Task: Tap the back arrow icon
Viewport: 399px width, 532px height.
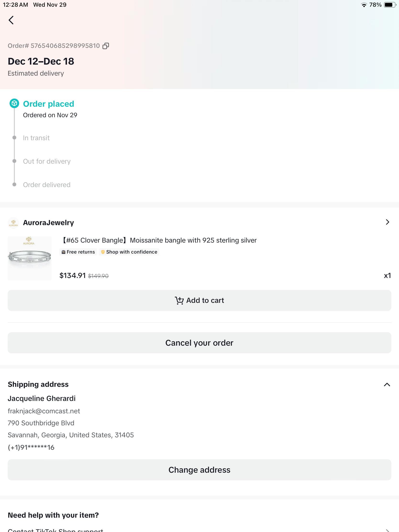Action: click(11, 20)
